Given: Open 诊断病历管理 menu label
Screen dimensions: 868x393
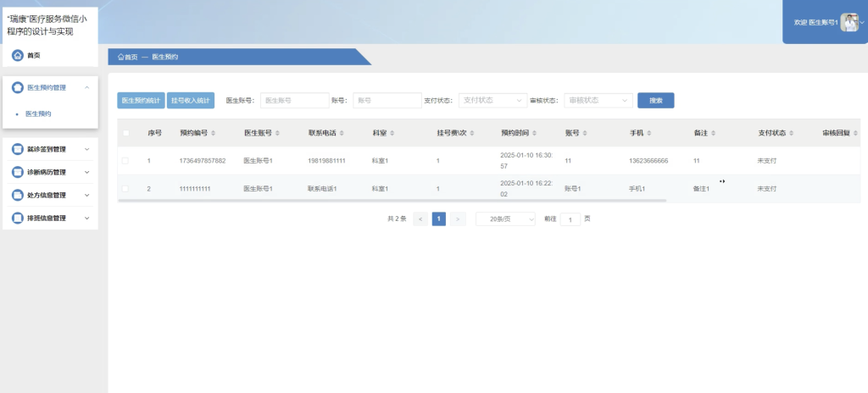Looking at the screenshot, I should point(47,172).
